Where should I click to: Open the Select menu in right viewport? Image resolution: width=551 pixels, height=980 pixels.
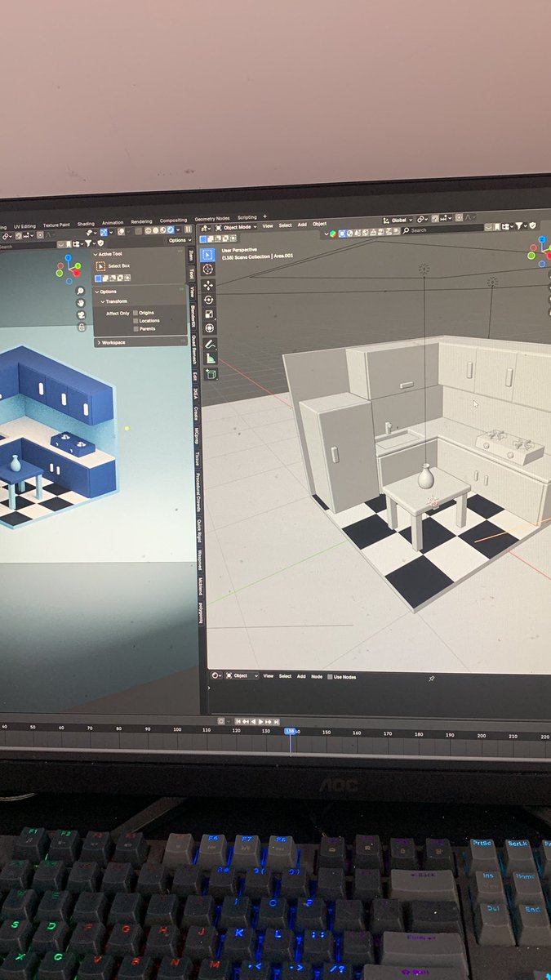[x=285, y=225]
